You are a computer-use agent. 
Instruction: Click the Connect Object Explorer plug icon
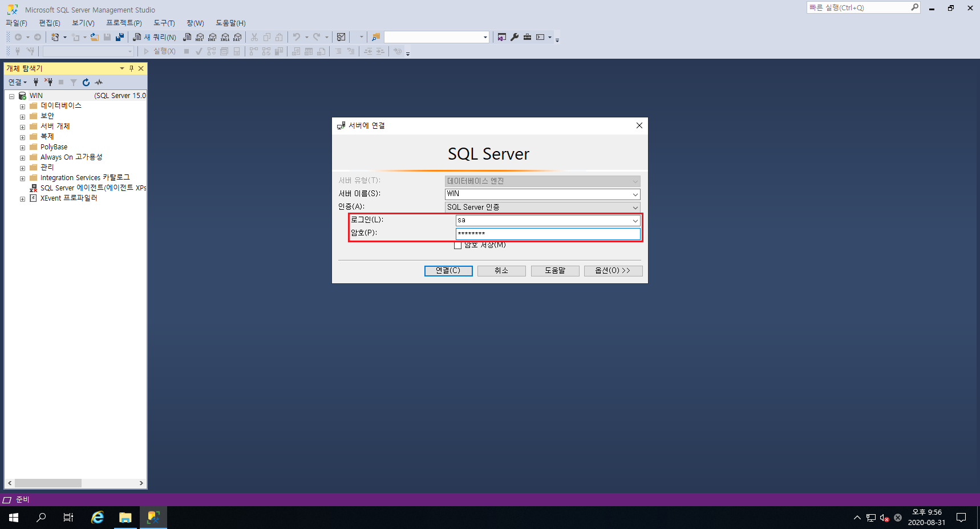point(36,82)
